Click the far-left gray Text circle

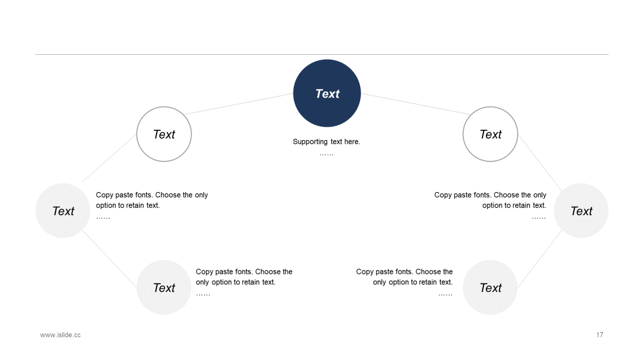pos(63,211)
